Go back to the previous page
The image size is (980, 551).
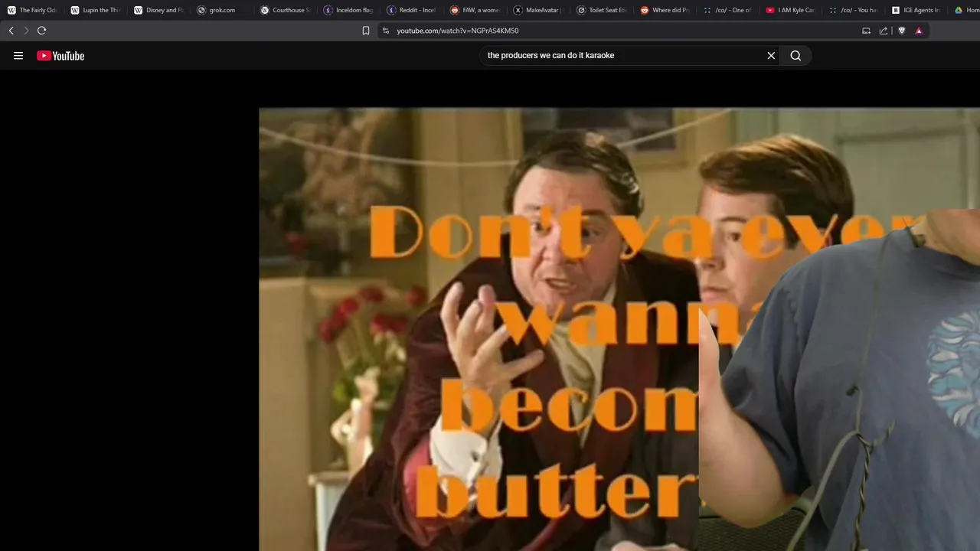click(11, 31)
